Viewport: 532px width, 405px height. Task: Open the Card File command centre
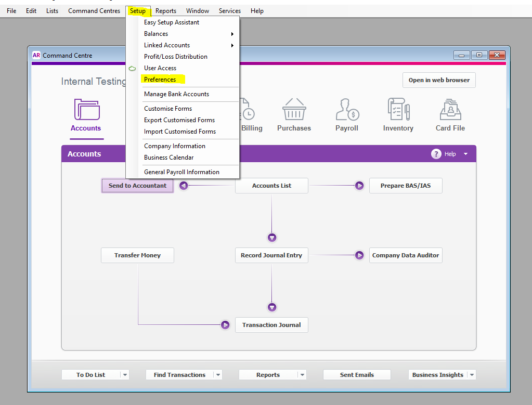pyautogui.click(x=449, y=114)
